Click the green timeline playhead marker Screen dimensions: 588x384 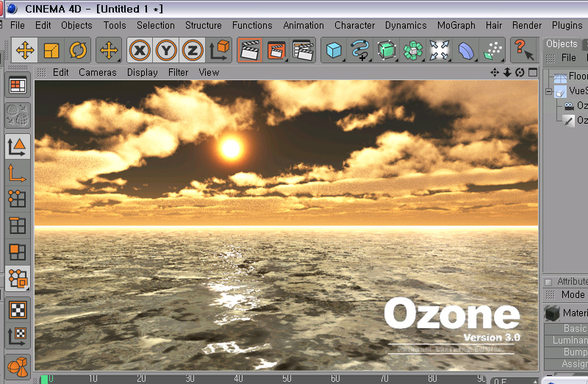click(44, 379)
